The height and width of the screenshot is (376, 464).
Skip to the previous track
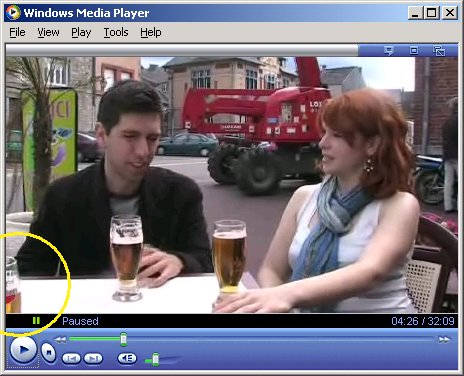[x=71, y=359]
